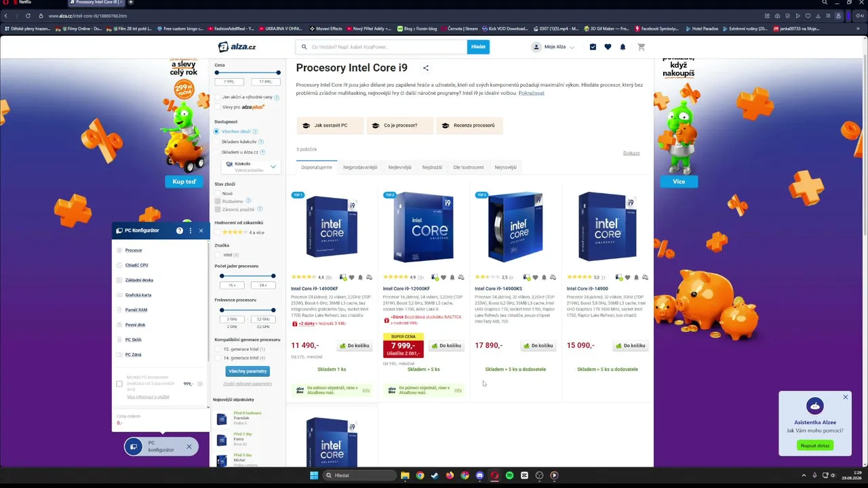Click the frequency slider's left handle
This screenshot has width=868, height=488.
point(222,310)
